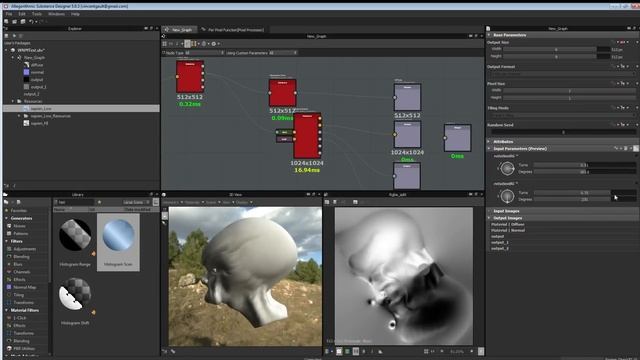This screenshot has height=360, width=640.
Task: Collapse the Output Images section
Action: click(x=489, y=218)
